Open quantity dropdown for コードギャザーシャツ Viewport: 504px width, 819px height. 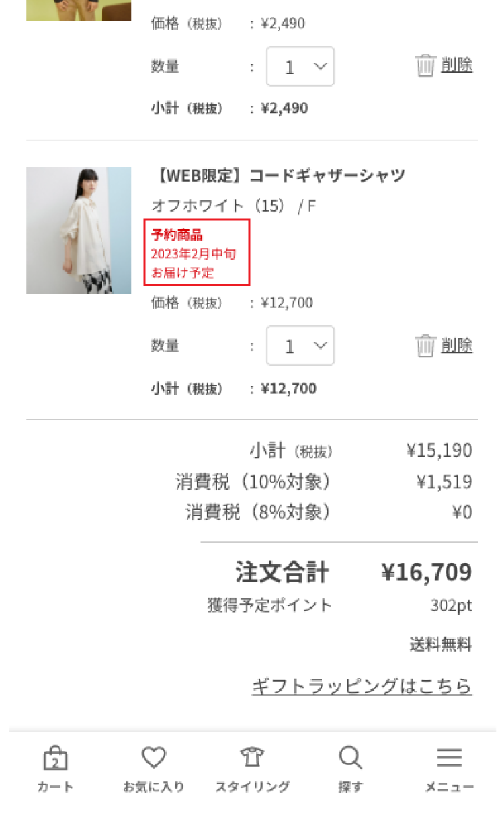pyautogui.click(x=300, y=346)
